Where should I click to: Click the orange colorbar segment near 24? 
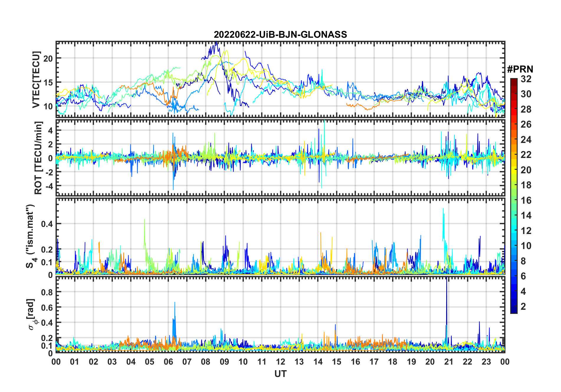[x=514, y=140]
